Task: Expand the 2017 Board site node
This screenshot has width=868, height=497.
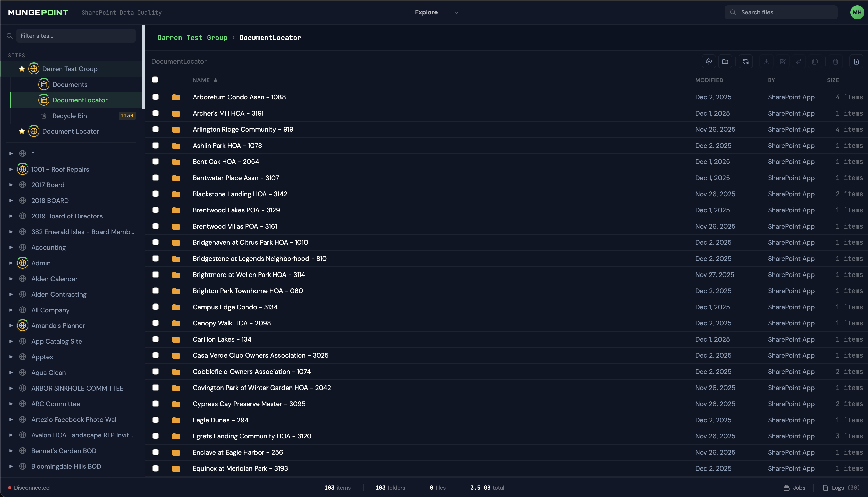Action: click(11, 185)
